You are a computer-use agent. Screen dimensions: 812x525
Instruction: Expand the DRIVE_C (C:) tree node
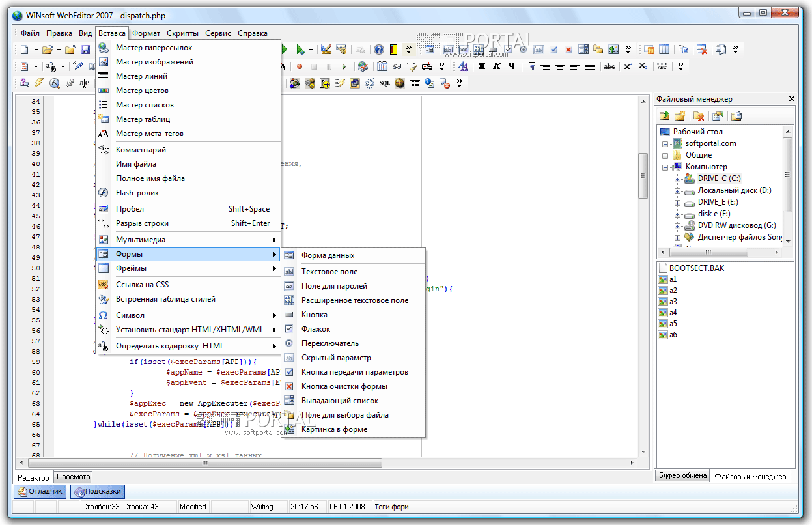pos(677,178)
